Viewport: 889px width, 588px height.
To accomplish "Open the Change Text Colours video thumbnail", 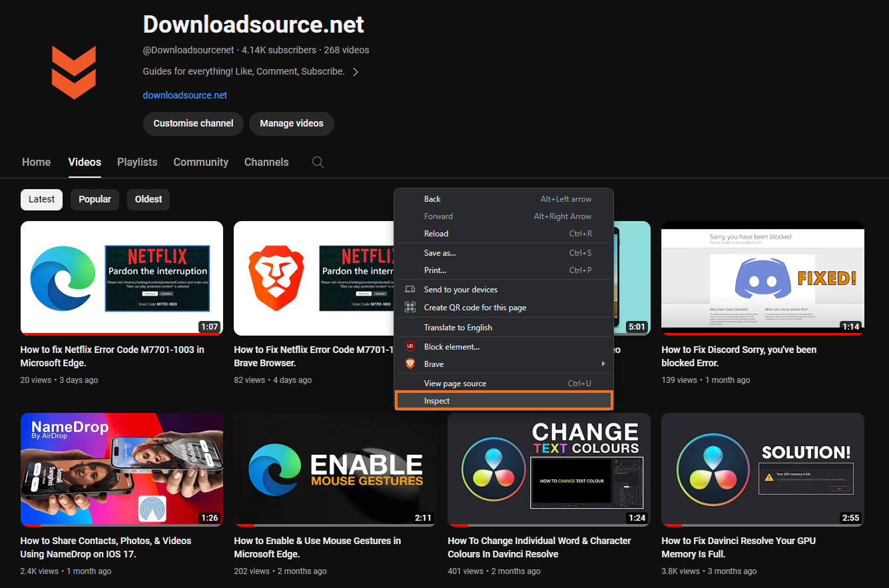I will click(x=549, y=469).
